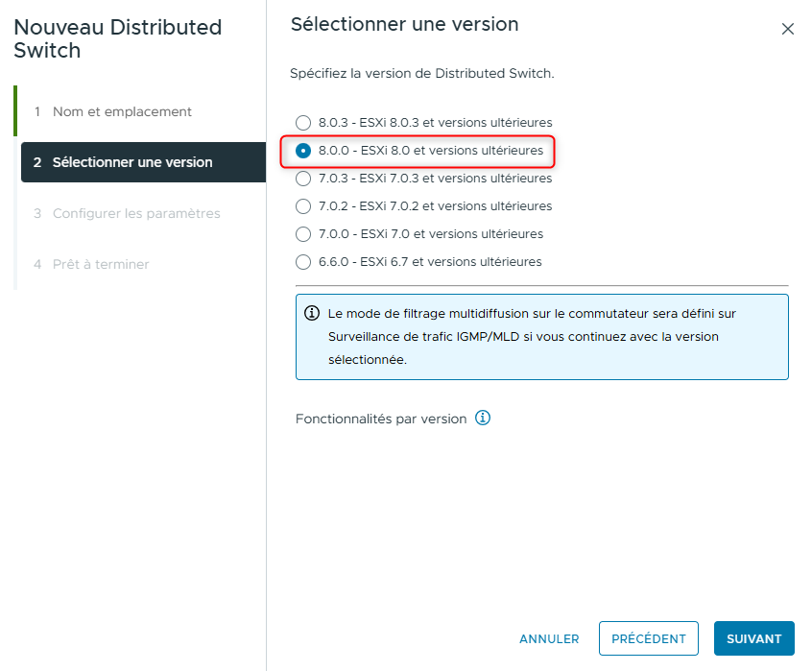Open info tooltip next to Fonctionnalités par version
Image resolution: width=812 pixels, height=671 pixels.
pos(482,418)
